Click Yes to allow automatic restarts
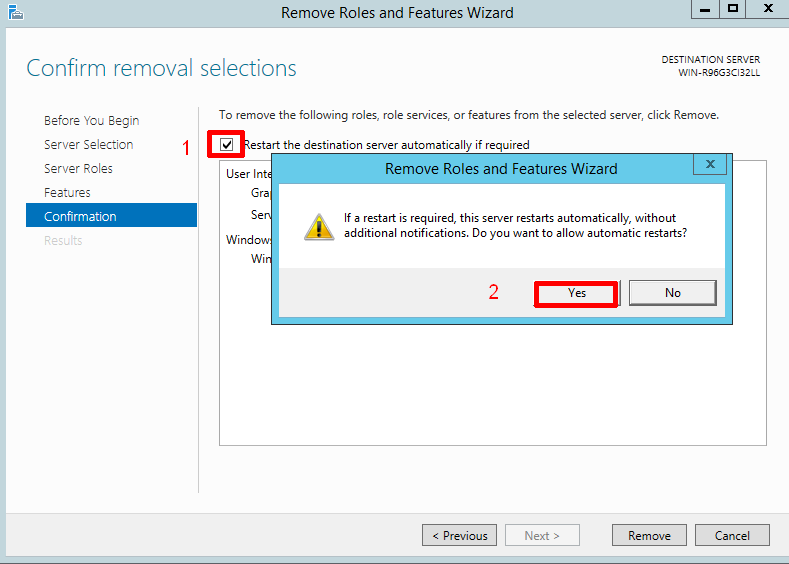The width and height of the screenshot is (789, 564). click(577, 293)
